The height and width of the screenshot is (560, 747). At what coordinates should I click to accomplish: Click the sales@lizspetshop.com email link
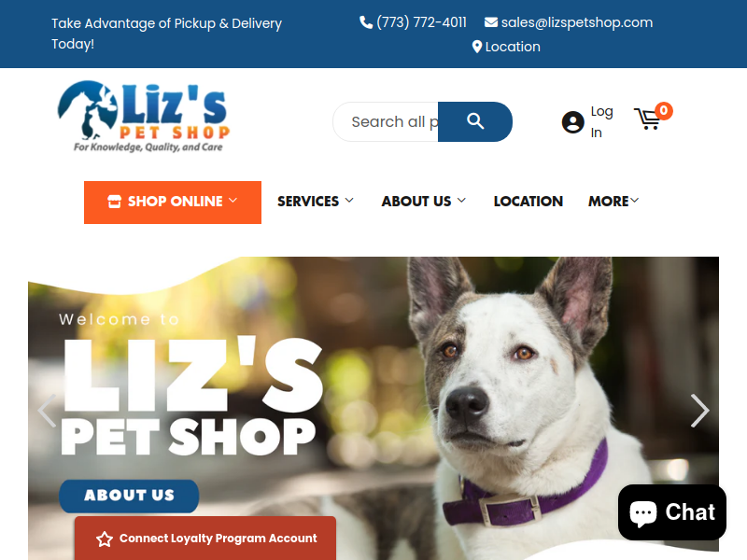click(577, 22)
